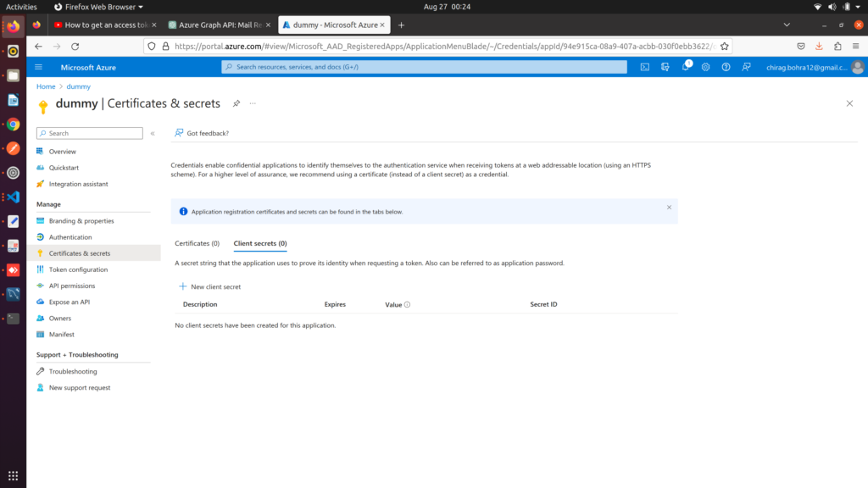868x488 pixels.
Task: Open the notifications bell
Action: click(x=685, y=67)
